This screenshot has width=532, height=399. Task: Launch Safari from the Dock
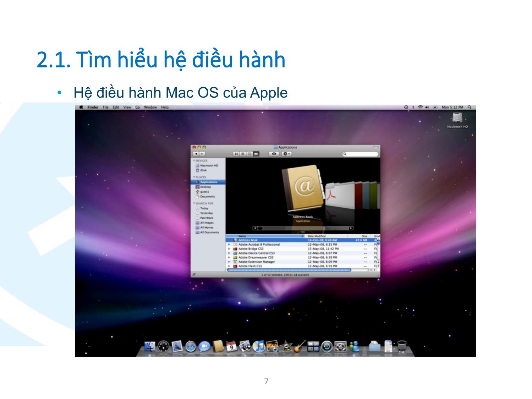click(191, 346)
